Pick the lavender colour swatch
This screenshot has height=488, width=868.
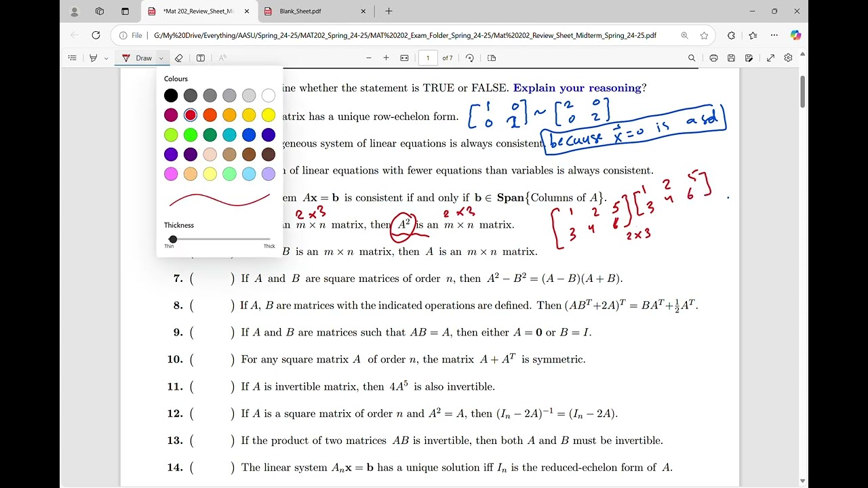269,174
